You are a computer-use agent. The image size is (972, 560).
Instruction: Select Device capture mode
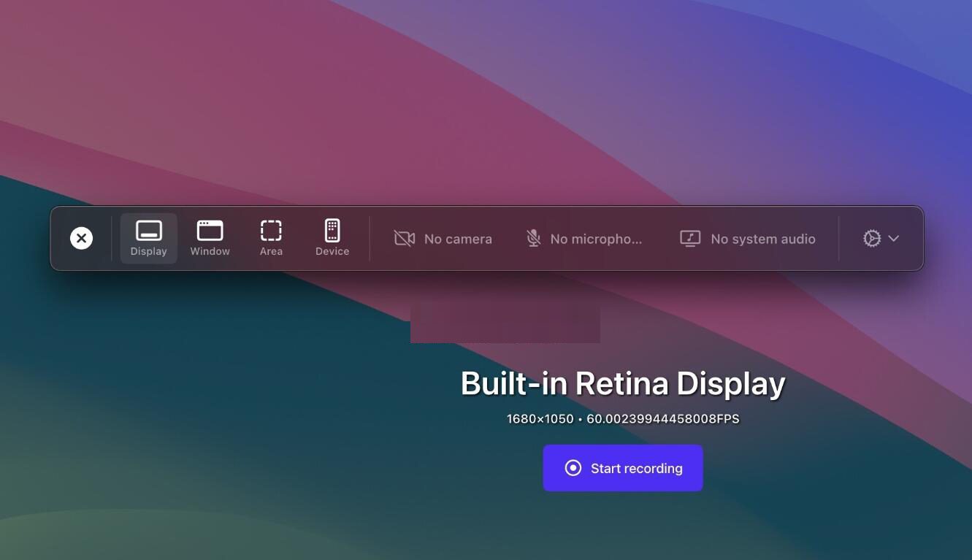pos(332,239)
